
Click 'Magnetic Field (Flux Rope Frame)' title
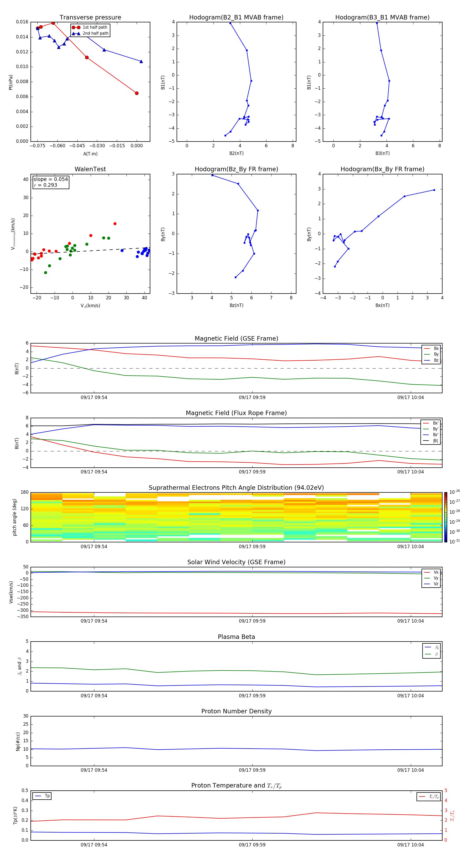tap(236, 413)
